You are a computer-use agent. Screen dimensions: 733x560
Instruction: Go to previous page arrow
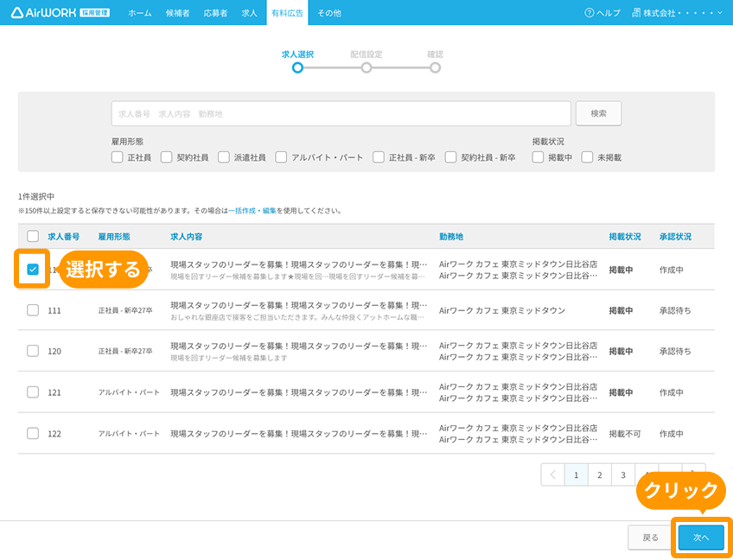point(553,475)
